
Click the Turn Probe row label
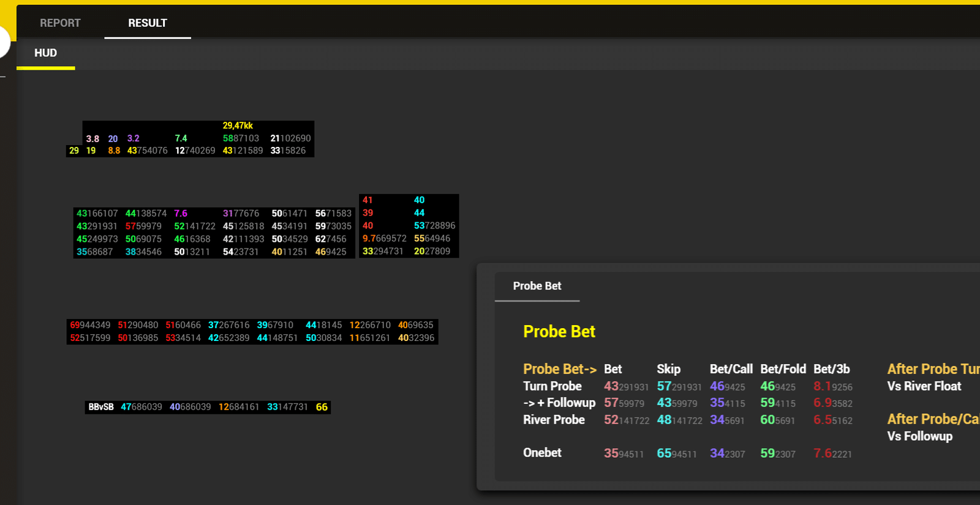(x=552, y=386)
